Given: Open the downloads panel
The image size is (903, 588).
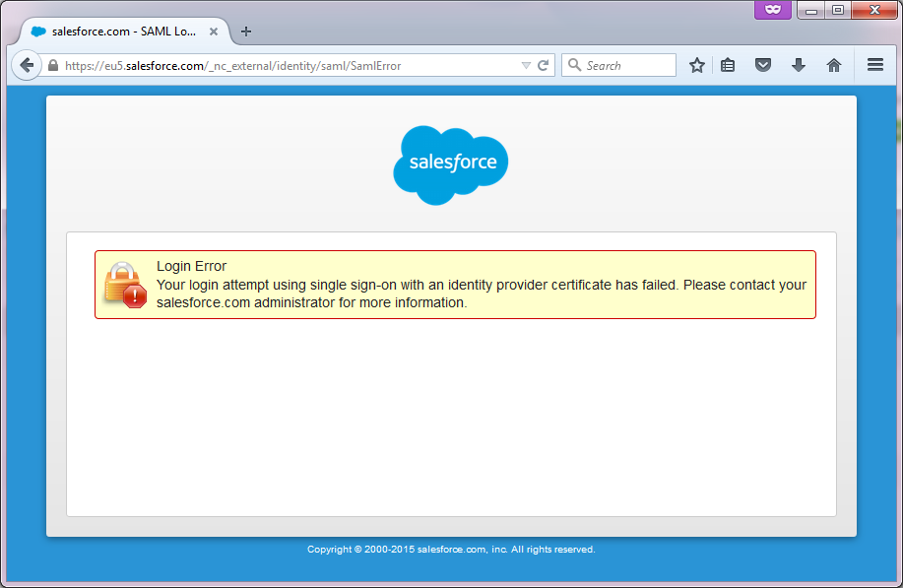Looking at the screenshot, I should tap(799, 65).
